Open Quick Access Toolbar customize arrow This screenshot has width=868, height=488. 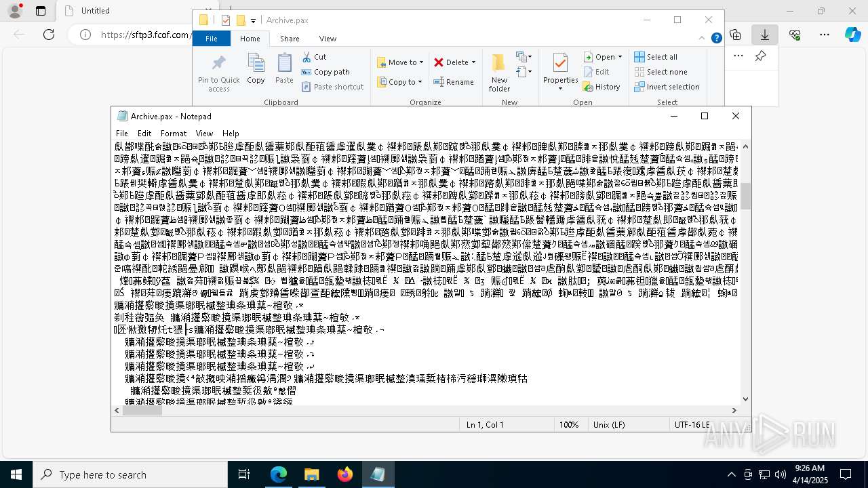tap(253, 20)
